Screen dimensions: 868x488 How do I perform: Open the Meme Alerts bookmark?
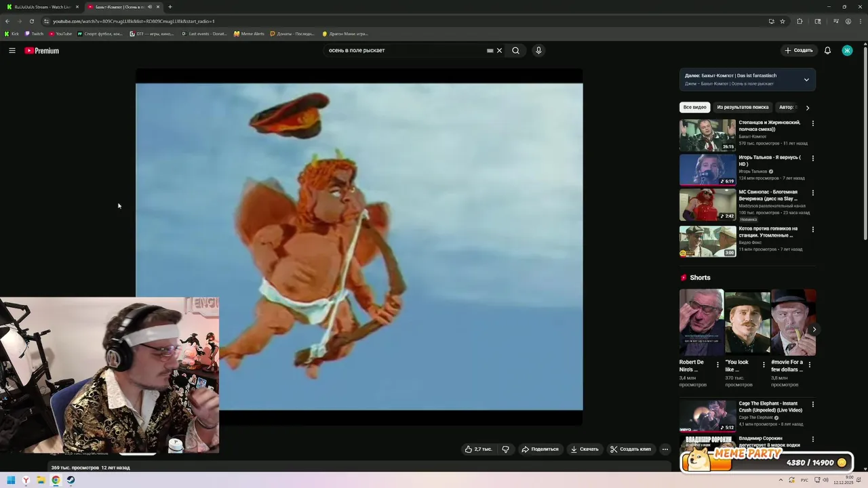point(249,33)
